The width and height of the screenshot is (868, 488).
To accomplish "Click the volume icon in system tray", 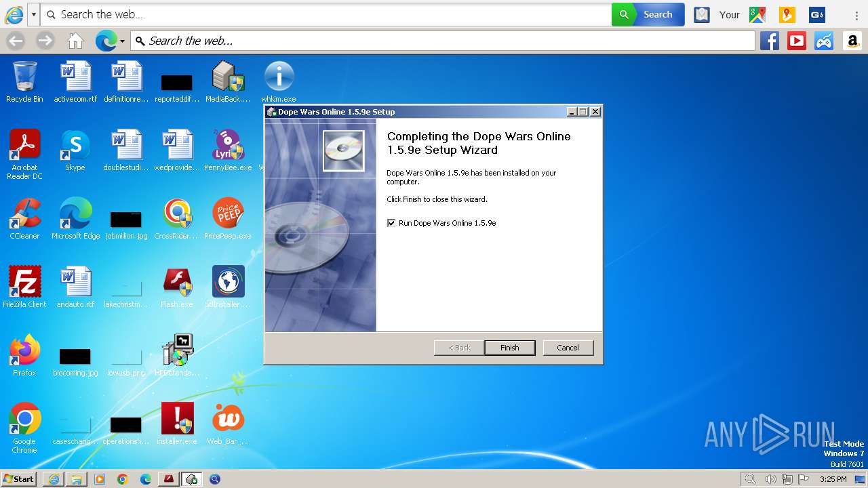I will coord(770,479).
